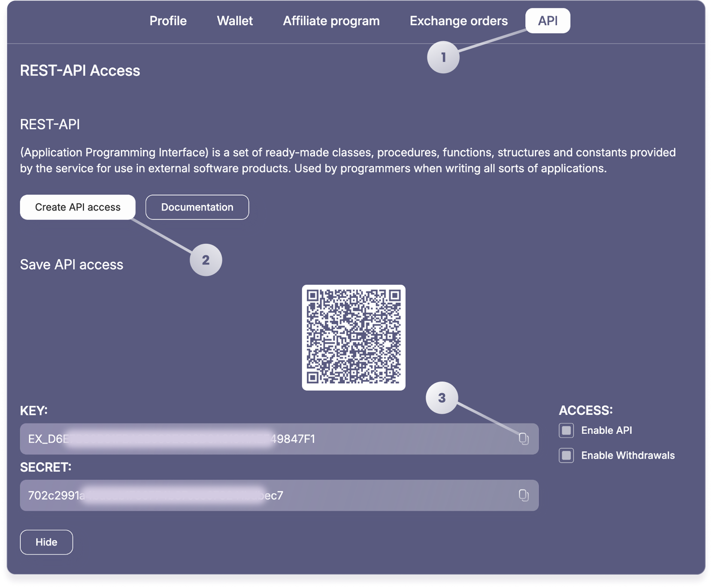
Task: Click Create API access button
Action: 78,207
